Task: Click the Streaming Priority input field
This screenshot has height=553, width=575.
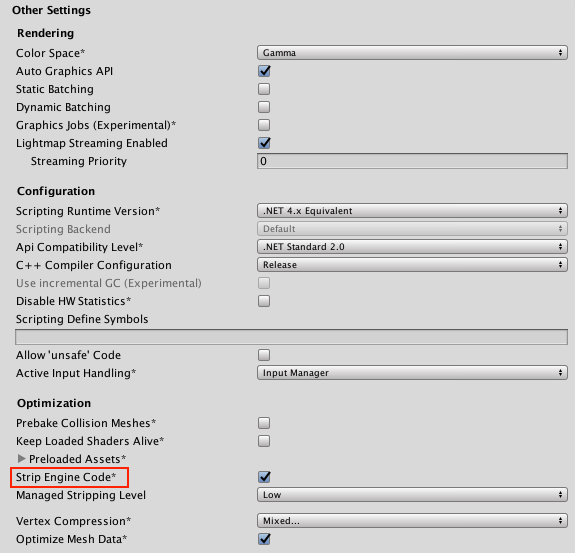Action: (x=412, y=161)
